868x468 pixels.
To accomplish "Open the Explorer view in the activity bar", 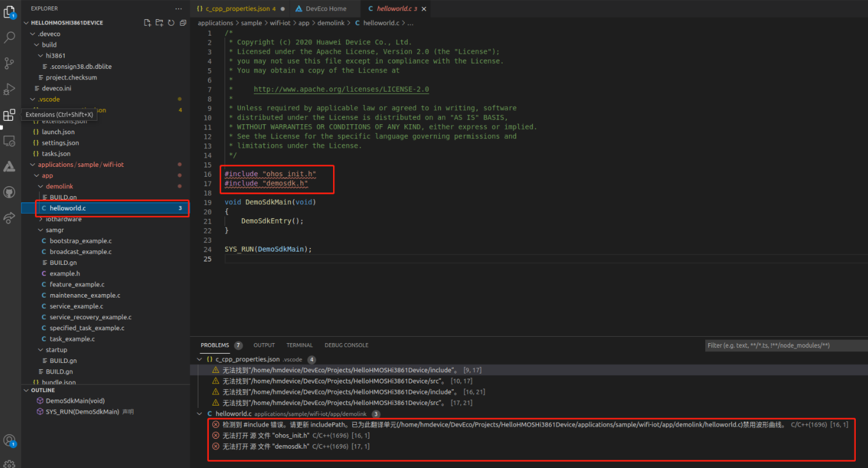I will [9, 12].
